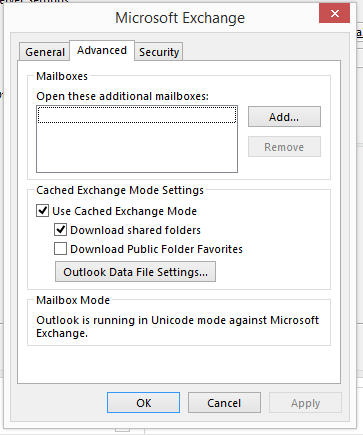This screenshot has width=363, height=435.
Task: Select the additional mailboxes list box
Action: (137, 139)
